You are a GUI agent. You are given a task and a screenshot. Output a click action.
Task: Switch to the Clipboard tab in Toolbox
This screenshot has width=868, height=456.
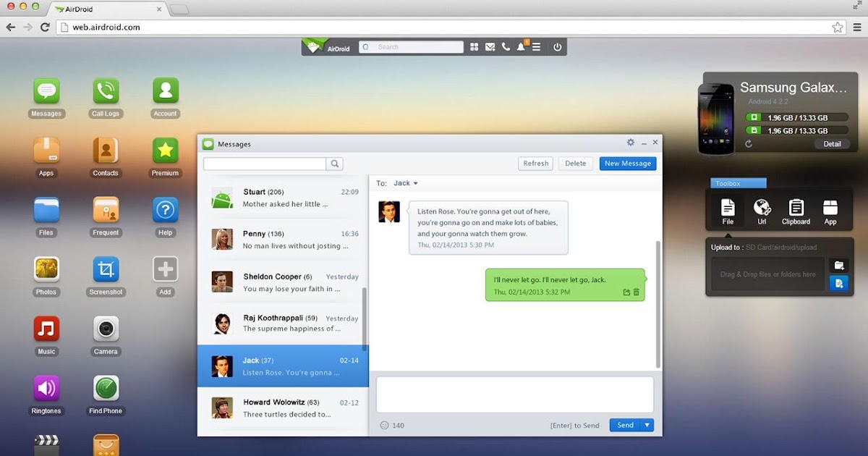click(x=796, y=212)
